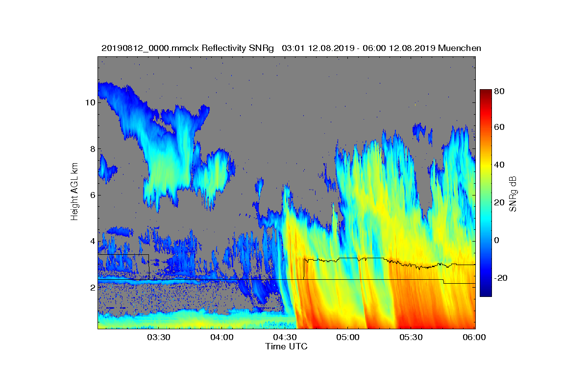Image resolution: width=588 pixels, height=392 pixels.
Task: Click the plot title starting with 20190812_0000.mmclx
Action: click(291, 48)
